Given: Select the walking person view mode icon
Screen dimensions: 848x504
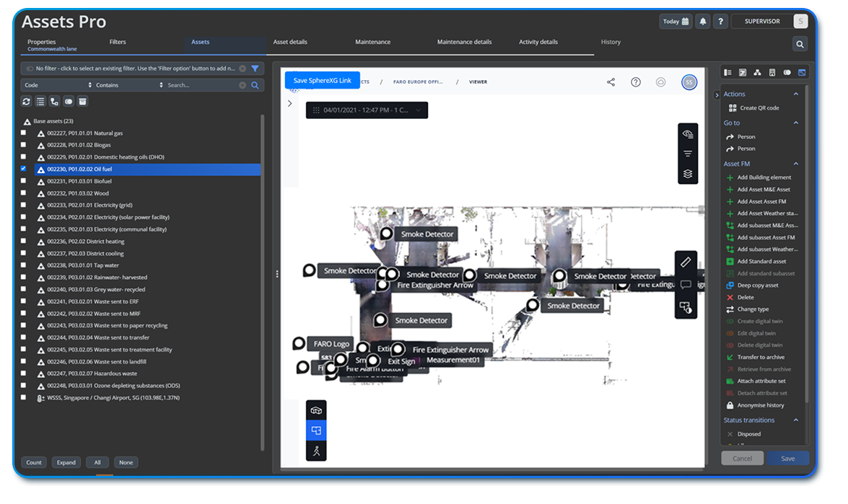Looking at the screenshot, I should click(316, 451).
